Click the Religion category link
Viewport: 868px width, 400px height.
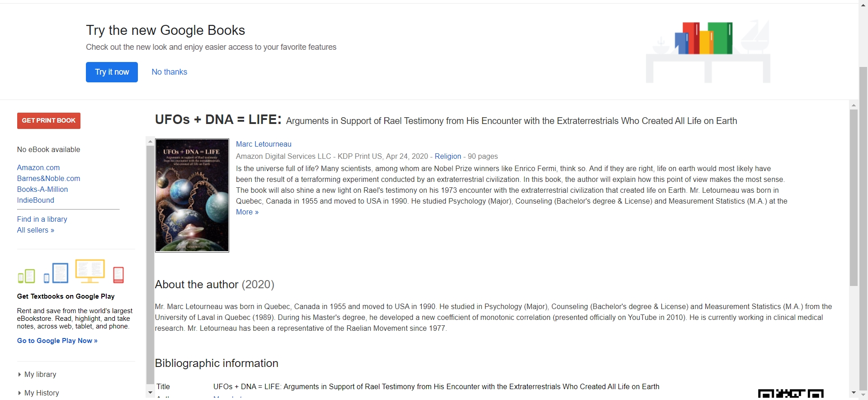point(448,157)
